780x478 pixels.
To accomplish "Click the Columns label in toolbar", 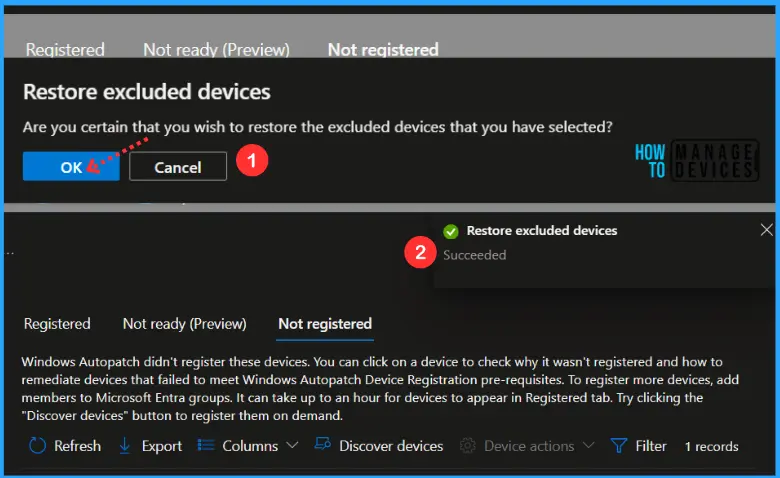I will pos(250,446).
